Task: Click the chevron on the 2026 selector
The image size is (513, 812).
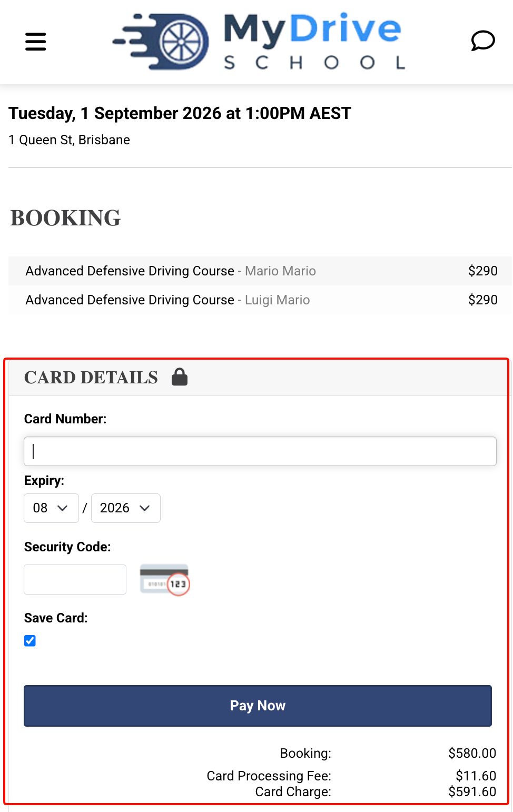Action: click(145, 508)
